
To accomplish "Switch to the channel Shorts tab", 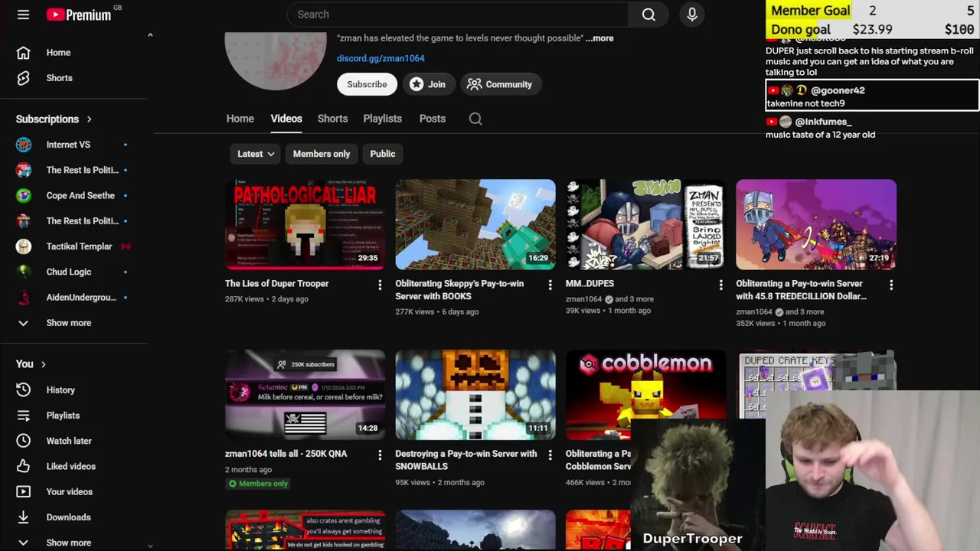I will click(x=332, y=119).
